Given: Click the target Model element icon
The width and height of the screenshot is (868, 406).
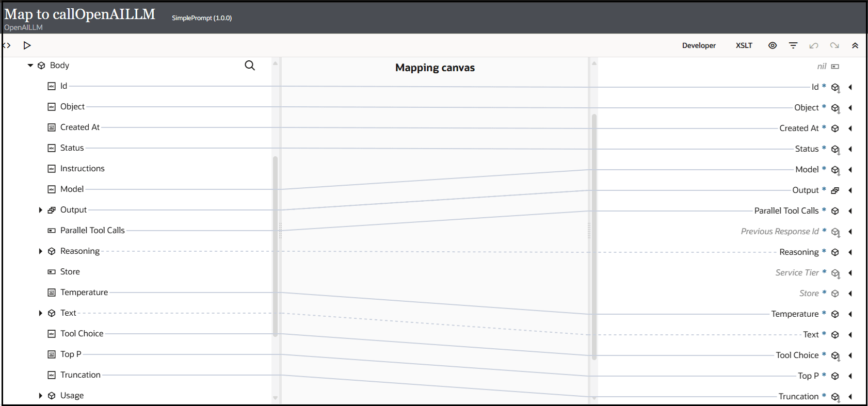Looking at the screenshot, I should pyautogui.click(x=835, y=170).
